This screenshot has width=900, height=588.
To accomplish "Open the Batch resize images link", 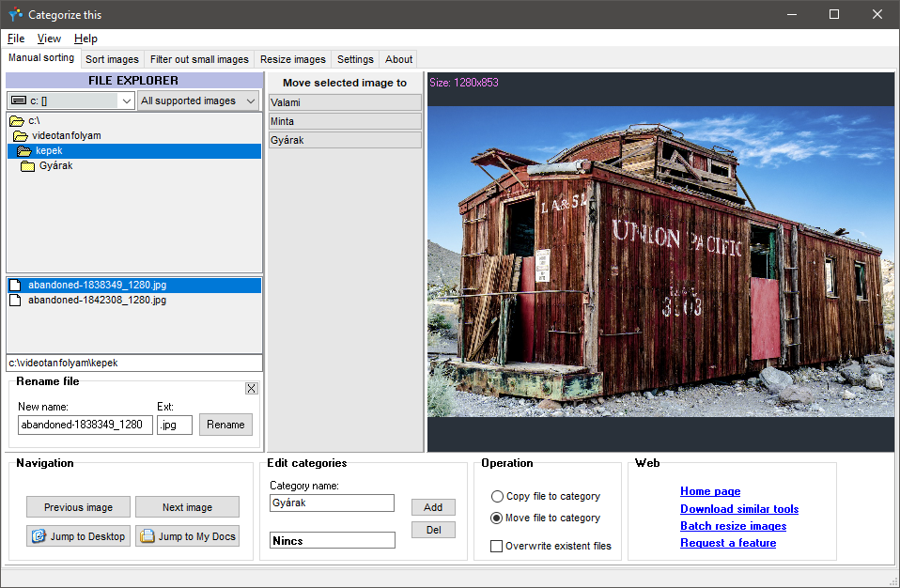I will 733,526.
